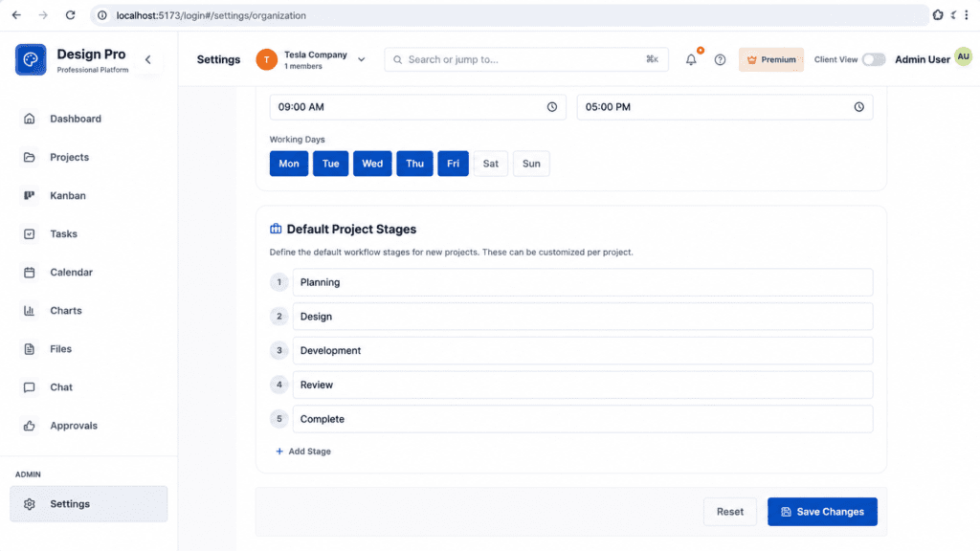Edit the Complete stage field
The width and height of the screenshot is (980, 551).
(x=583, y=419)
